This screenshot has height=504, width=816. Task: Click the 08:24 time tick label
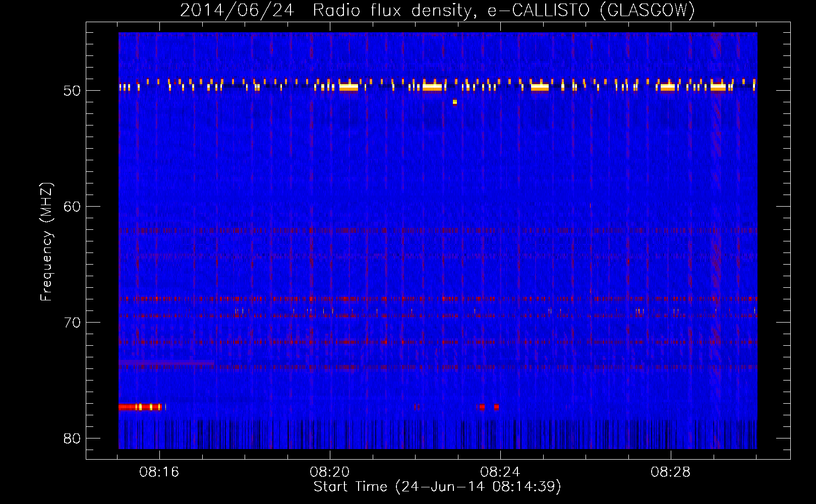pos(500,472)
